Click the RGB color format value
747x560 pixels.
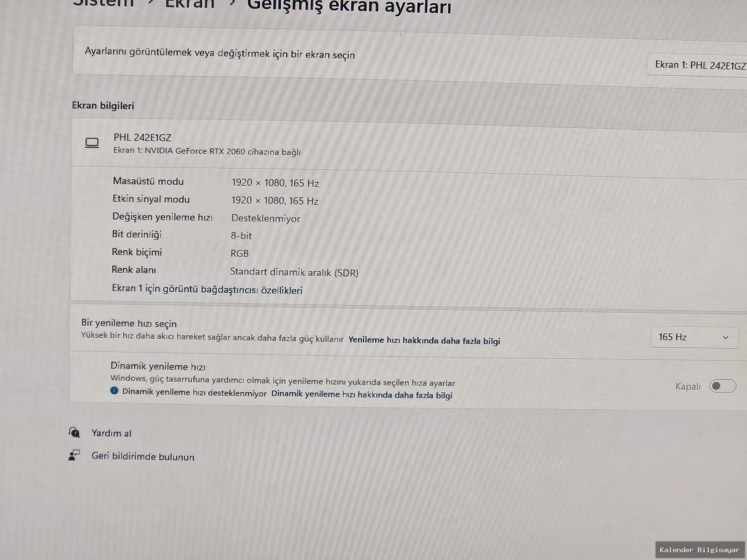240,253
